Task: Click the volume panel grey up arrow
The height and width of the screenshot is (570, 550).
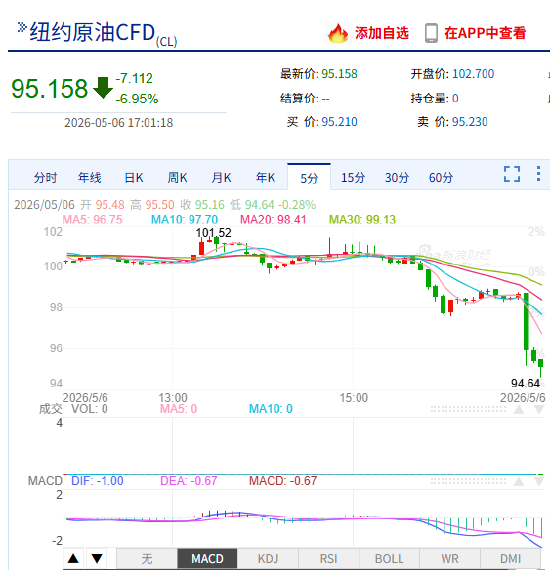Action: (x=519, y=410)
